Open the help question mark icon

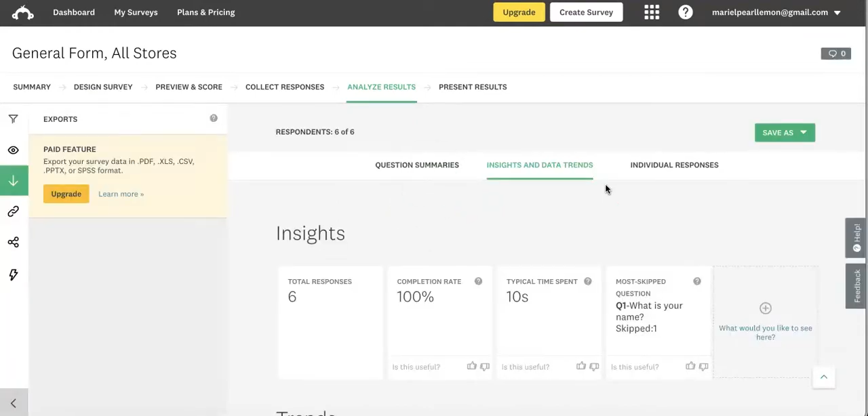(686, 12)
